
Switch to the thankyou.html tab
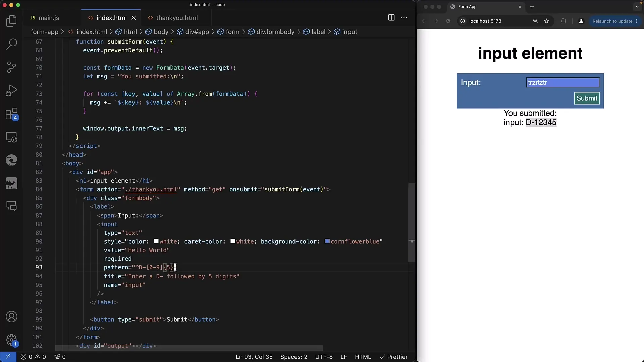177,18
